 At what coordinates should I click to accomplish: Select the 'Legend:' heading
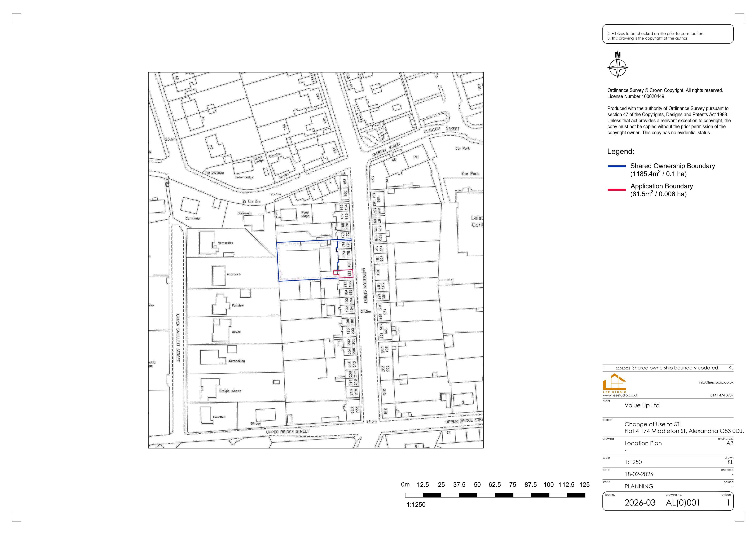[x=621, y=152]
